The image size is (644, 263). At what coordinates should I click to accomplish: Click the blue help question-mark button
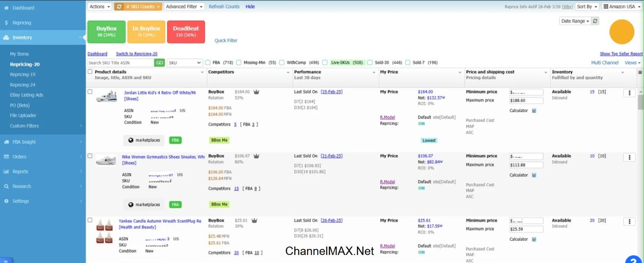tap(634, 259)
